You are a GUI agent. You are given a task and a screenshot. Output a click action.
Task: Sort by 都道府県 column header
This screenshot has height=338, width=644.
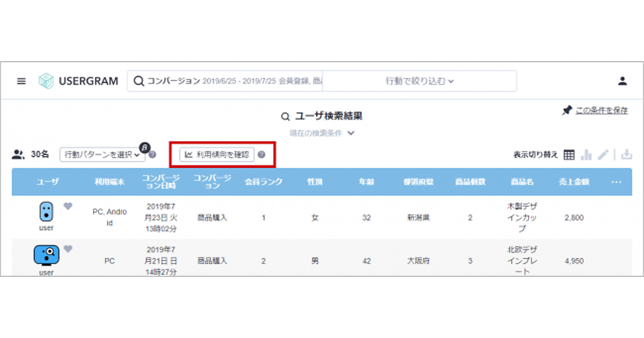click(419, 182)
